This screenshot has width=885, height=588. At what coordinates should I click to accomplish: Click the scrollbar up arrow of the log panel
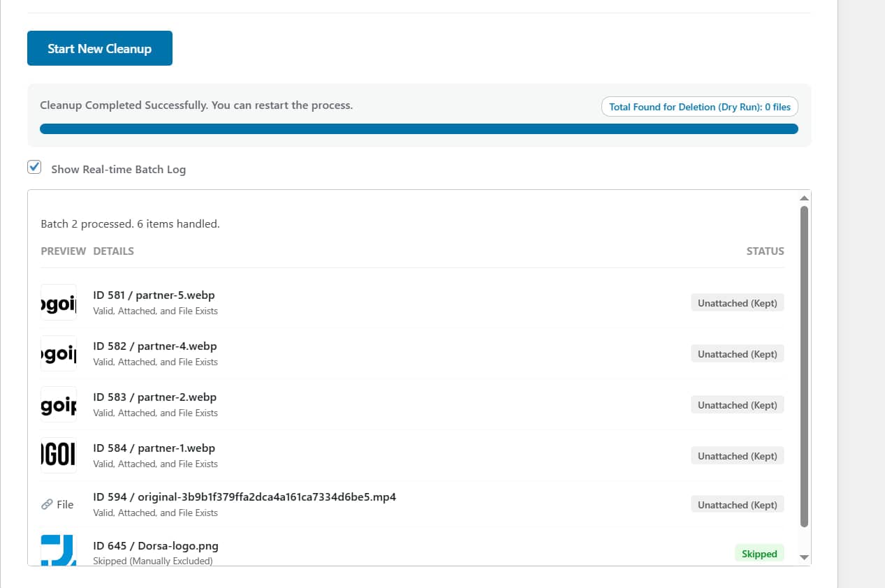804,197
